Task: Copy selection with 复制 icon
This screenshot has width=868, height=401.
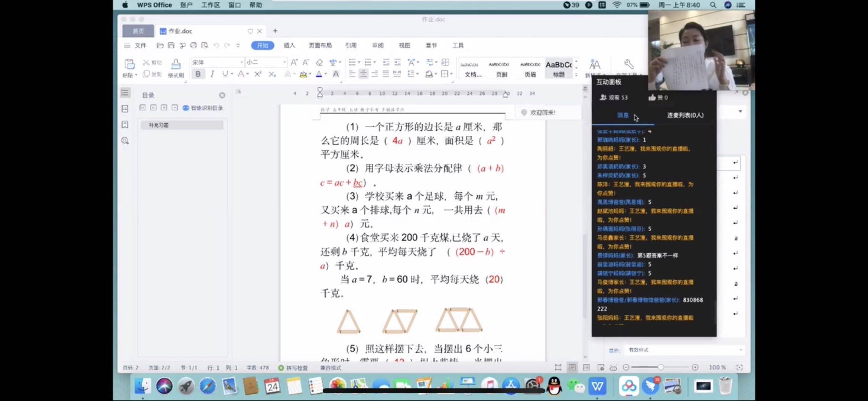Action: 152,74
